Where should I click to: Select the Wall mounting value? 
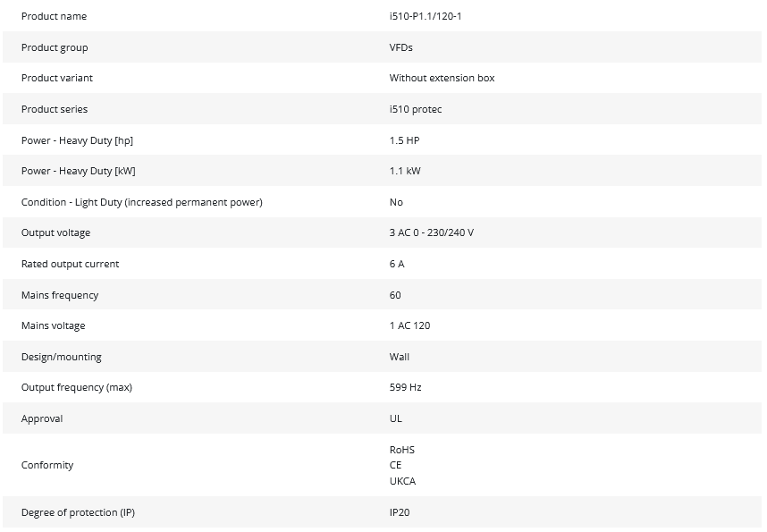tap(400, 357)
